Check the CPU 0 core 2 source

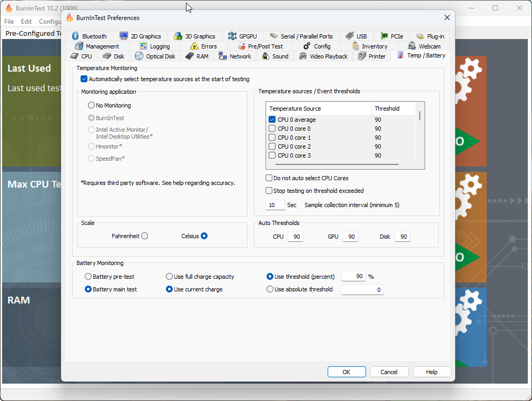[272, 146]
